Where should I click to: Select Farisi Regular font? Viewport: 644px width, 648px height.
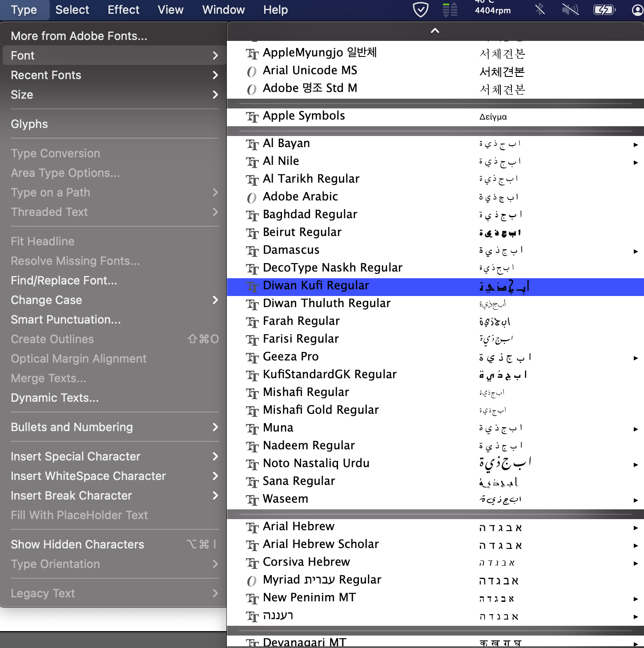pos(435,340)
